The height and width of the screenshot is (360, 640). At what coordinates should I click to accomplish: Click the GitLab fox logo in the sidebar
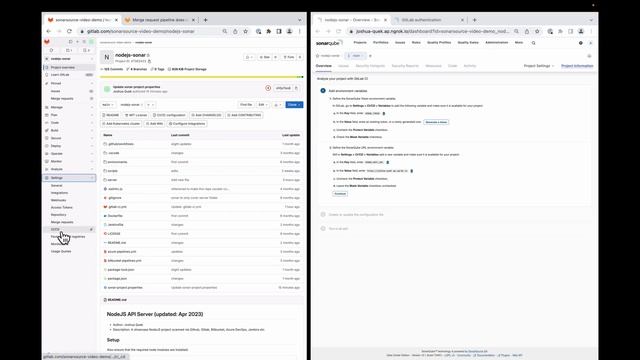pos(47,42)
